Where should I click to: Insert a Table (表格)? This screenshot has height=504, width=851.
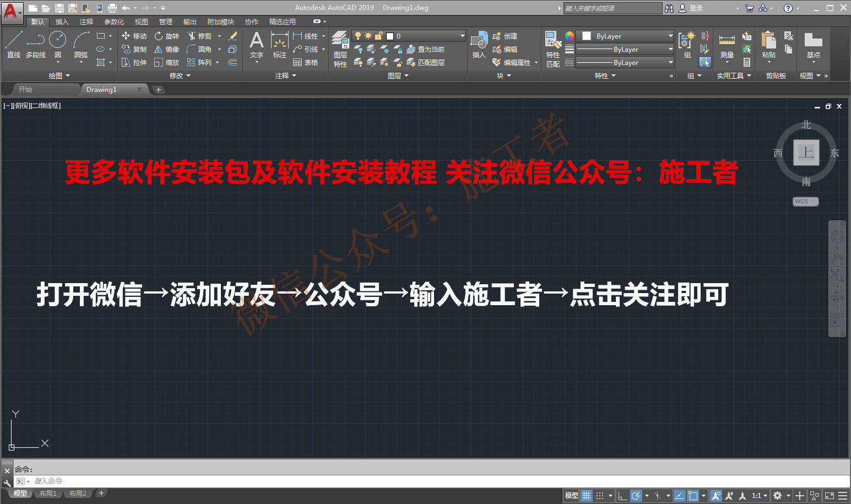click(x=305, y=62)
